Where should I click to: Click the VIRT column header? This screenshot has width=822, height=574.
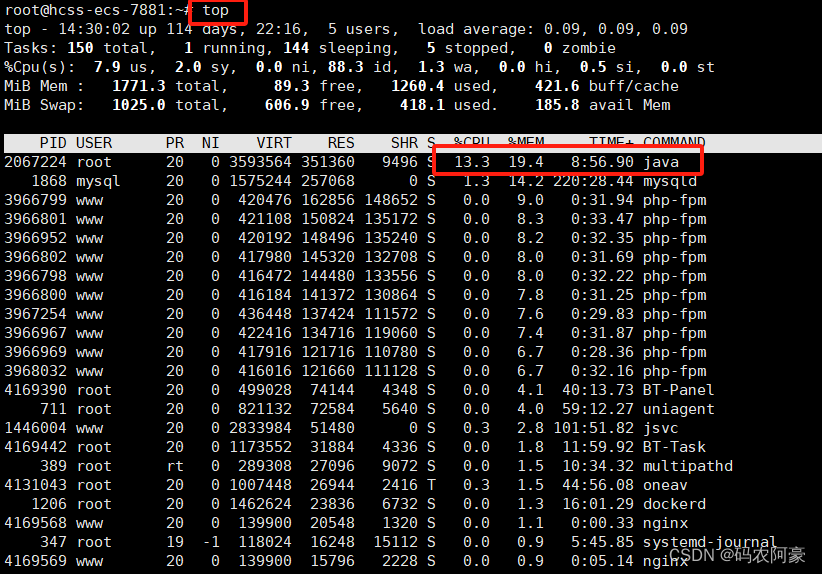click(274, 143)
